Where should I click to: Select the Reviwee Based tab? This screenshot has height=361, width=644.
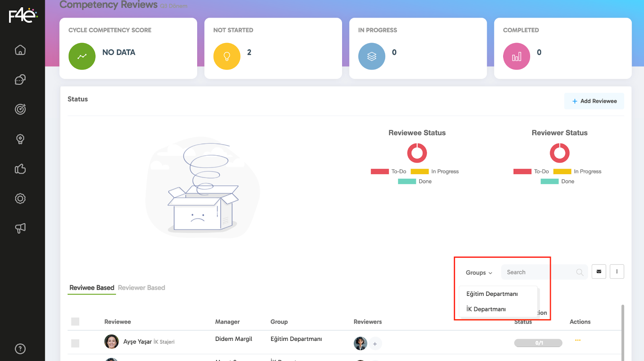click(92, 288)
